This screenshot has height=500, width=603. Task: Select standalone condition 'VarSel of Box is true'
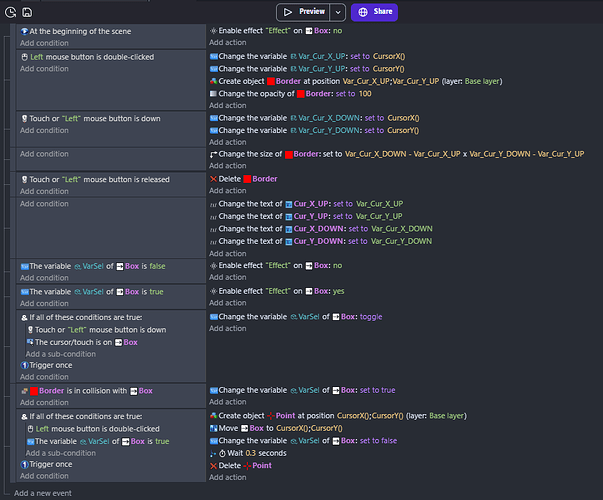coord(92,292)
